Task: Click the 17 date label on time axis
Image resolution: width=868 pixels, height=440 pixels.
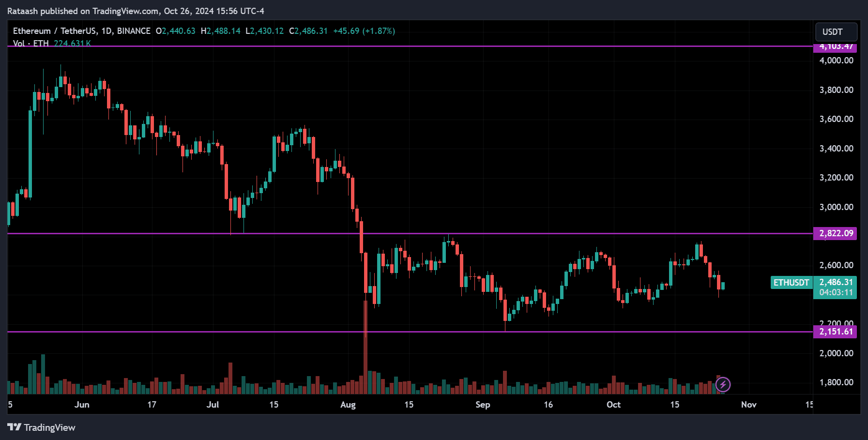Action: [x=152, y=405]
